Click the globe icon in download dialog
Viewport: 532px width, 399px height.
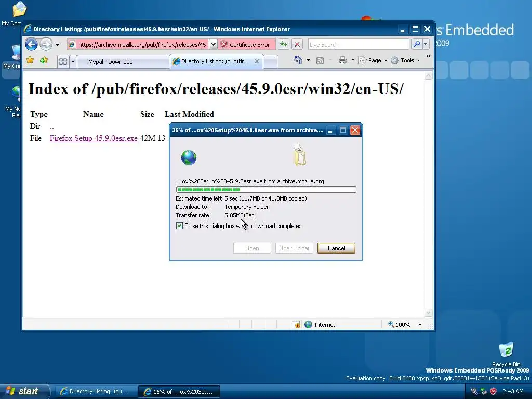click(x=189, y=157)
